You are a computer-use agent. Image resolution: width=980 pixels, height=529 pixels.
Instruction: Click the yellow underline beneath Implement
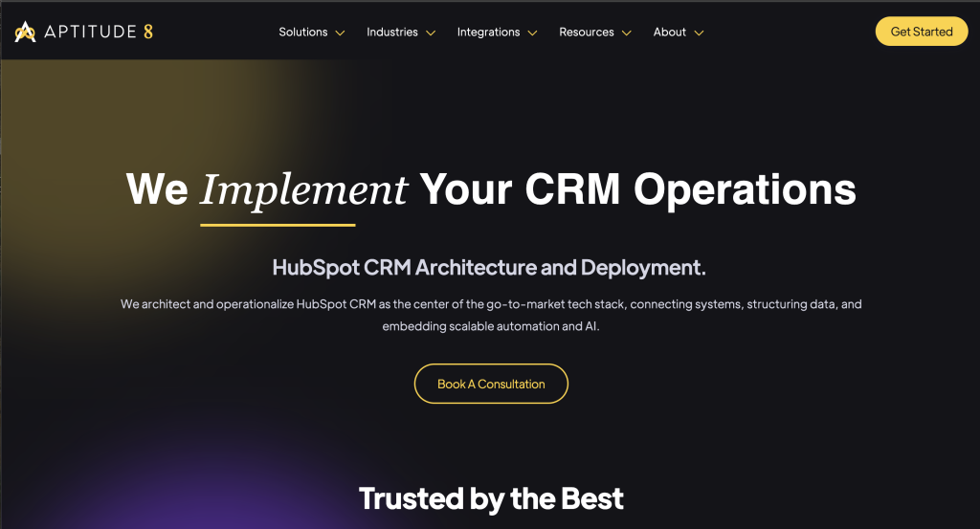tap(278, 225)
